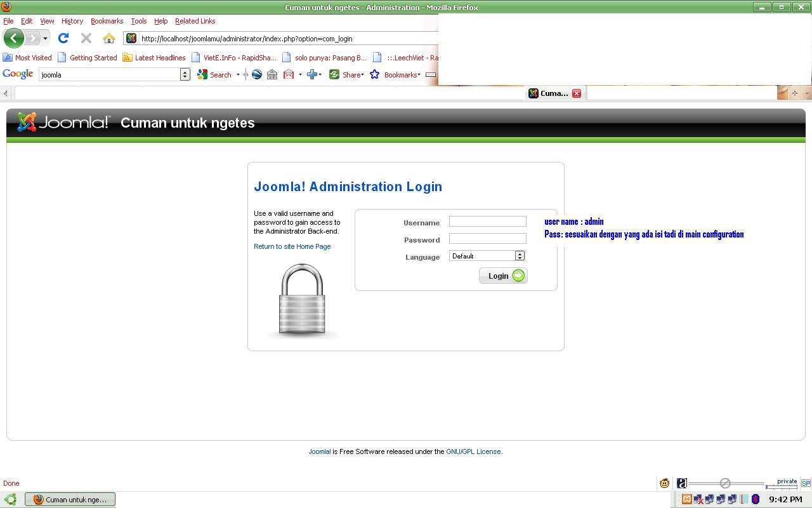Click the Joomla! logo in the header
Screen dimensions: 812x508
point(63,122)
